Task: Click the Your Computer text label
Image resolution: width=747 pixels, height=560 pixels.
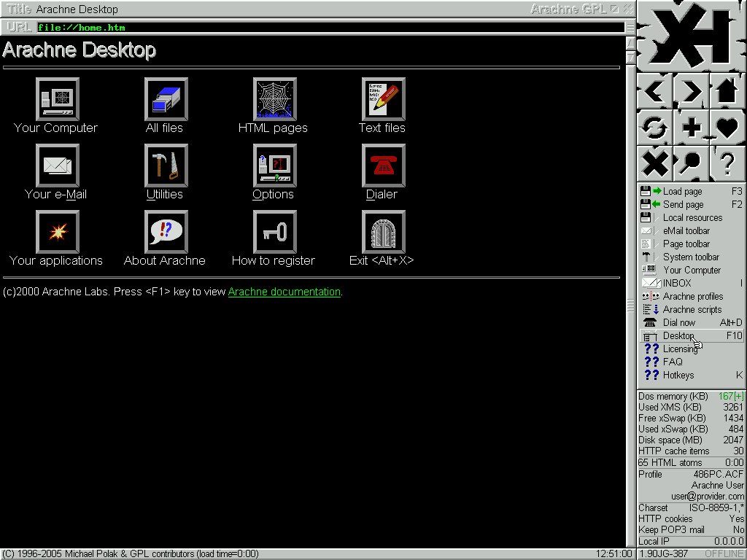Action: click(x=55, y=128)
